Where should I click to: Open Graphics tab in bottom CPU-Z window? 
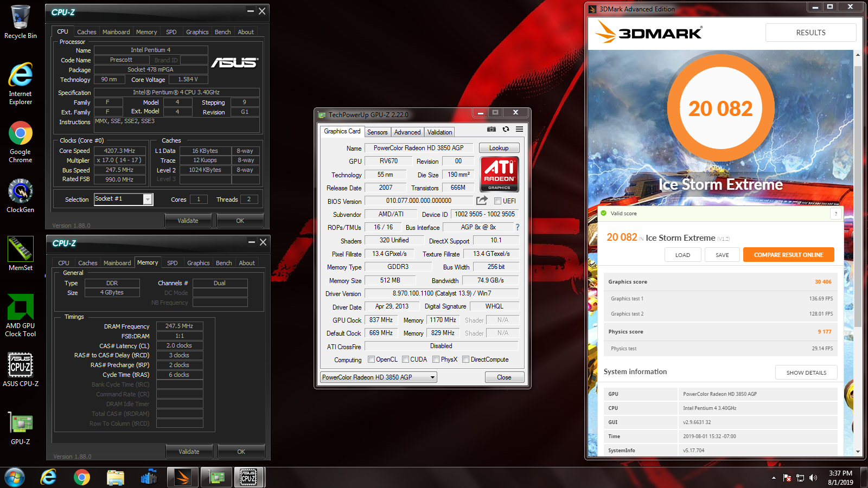pyautogui.click(x=198, y=263)
